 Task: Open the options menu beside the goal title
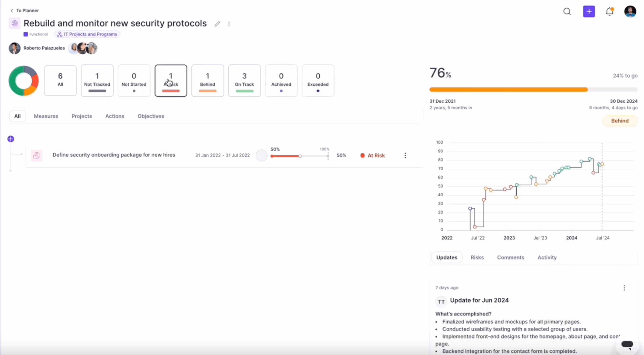[229, 24]
